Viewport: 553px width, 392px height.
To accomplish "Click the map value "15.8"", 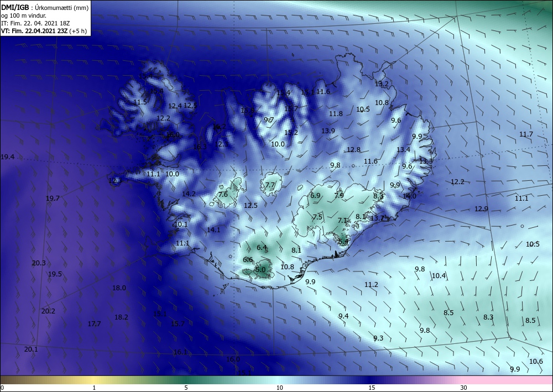I will point(247,111).
